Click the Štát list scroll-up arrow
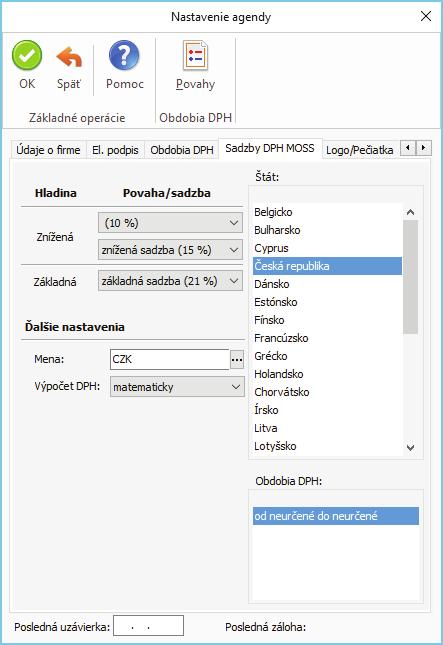The height and width of the screenshot is (645, 443). coord(410,212)
